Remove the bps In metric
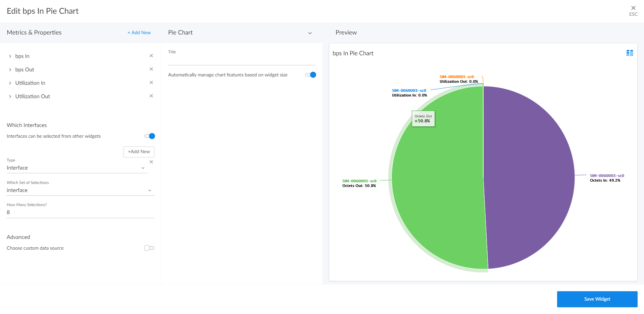This screenshot has height=314, width=644. (x=151, y=56)
